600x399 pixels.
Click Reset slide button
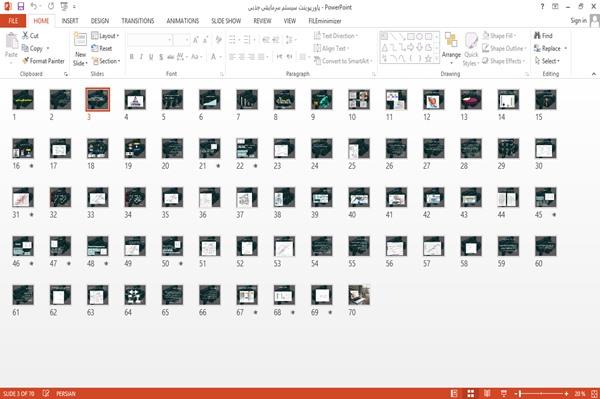pos(102,48)
